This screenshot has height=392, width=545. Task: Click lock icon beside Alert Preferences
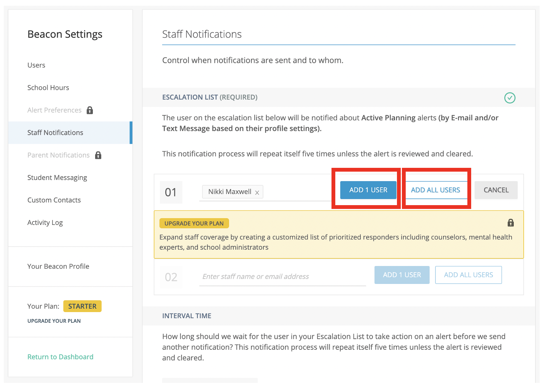coord(90,110)
